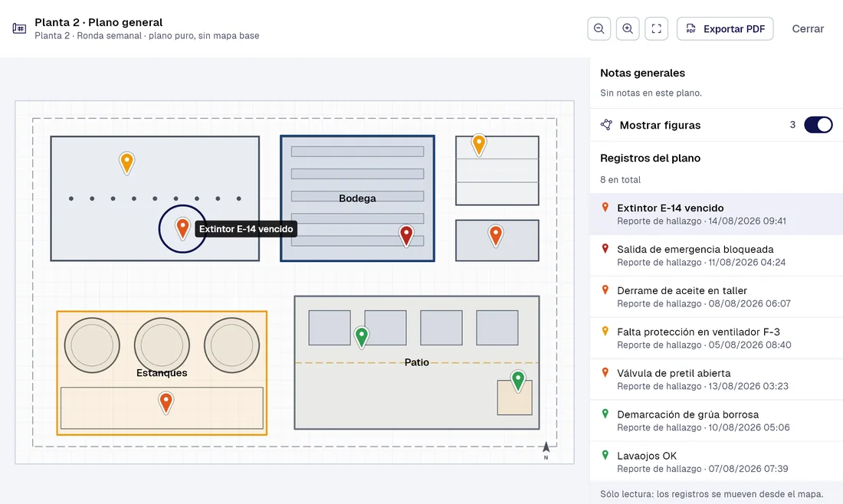Click the orange pin icon beside Extintor E-14 vencido
This screenshot has height=504, width=843.
coord(605,208)
